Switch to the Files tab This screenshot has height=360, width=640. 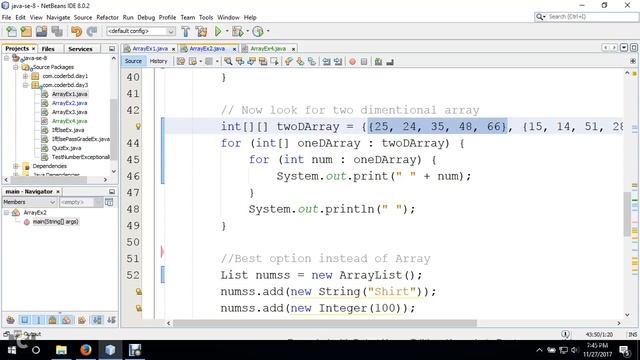(48, 49)
